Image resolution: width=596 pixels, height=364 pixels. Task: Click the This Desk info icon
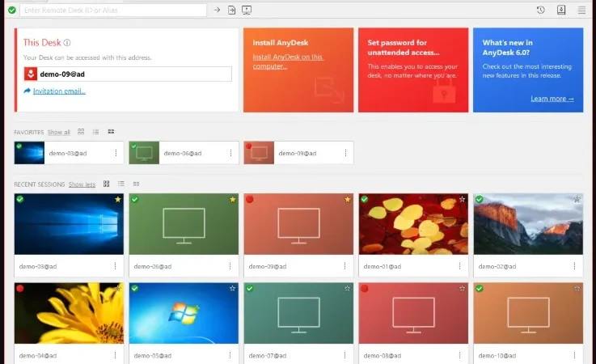67,43
